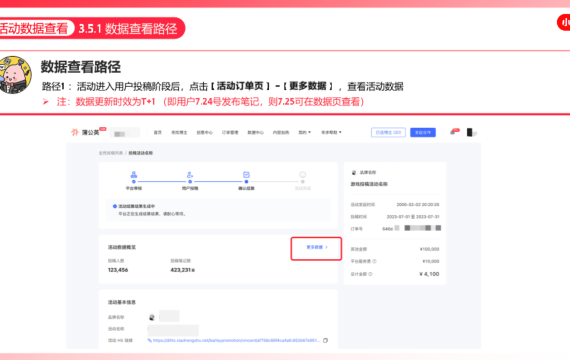Click the info icon next to 平台服务费

click(374, 261)
